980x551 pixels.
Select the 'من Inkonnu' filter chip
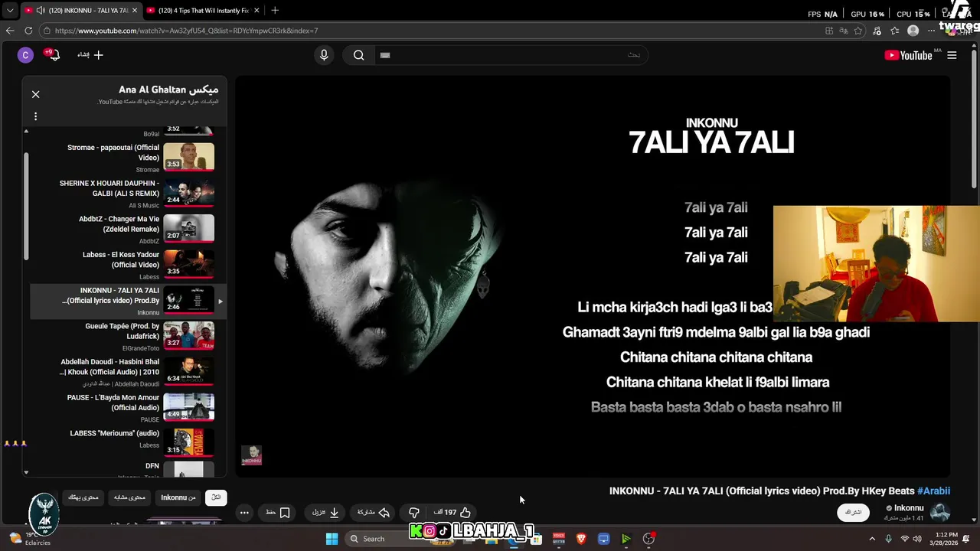click(x=178, y=497)
